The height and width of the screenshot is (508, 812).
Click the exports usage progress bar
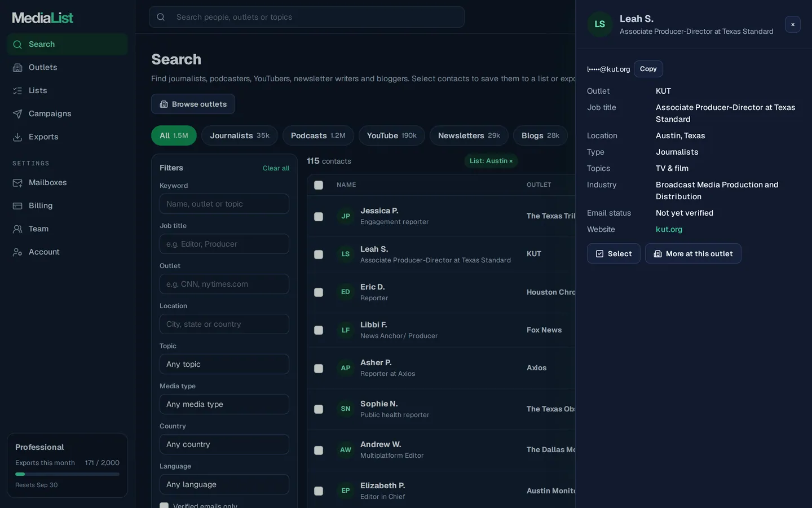[x=67, y=474]
